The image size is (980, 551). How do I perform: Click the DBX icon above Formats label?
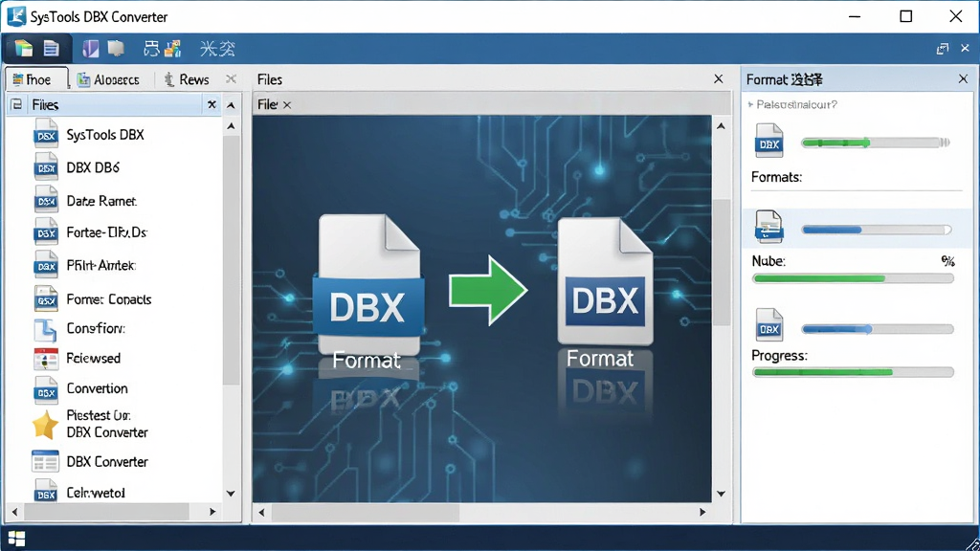[x=768, y=141]
